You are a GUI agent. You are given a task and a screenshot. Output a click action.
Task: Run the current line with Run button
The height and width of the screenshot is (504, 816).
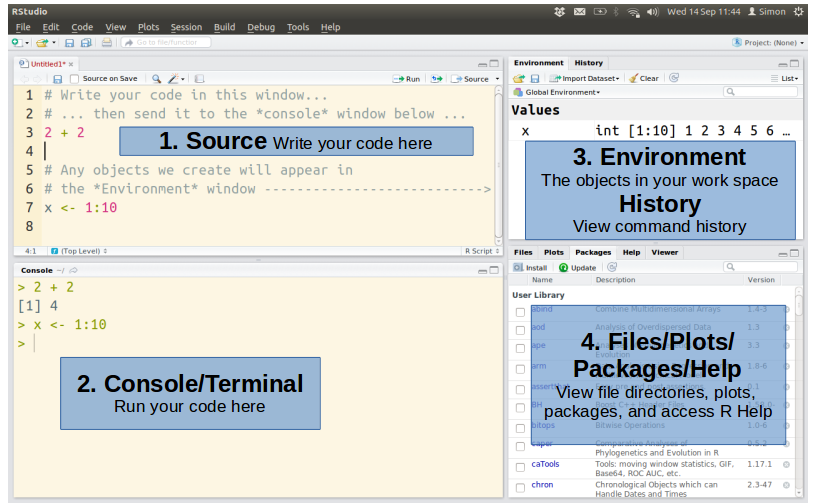tap(406, 79)
